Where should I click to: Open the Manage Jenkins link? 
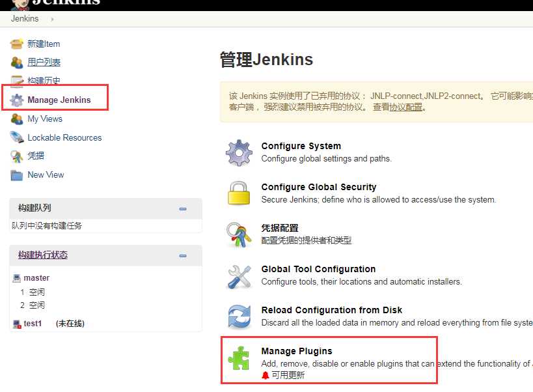[x=59, y=100]
